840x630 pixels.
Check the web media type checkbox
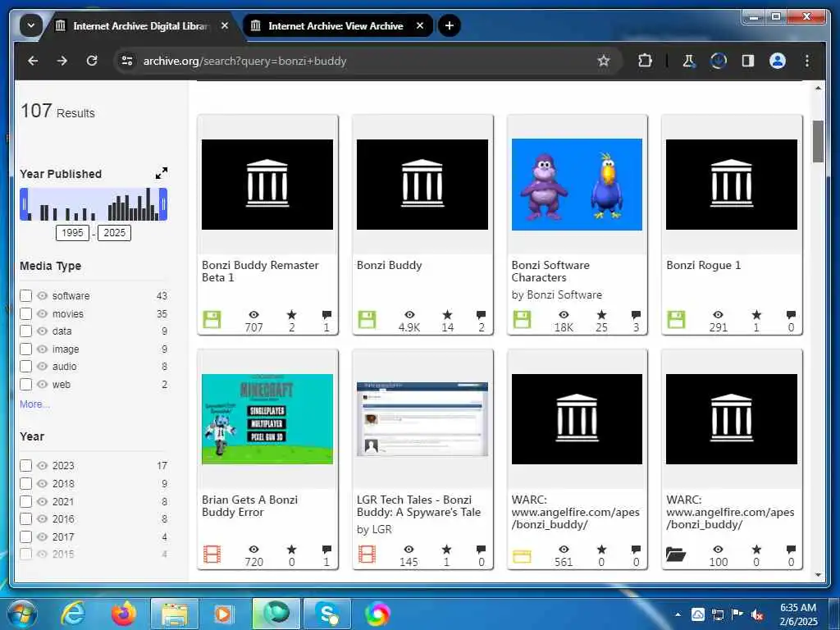click(25, 384)
